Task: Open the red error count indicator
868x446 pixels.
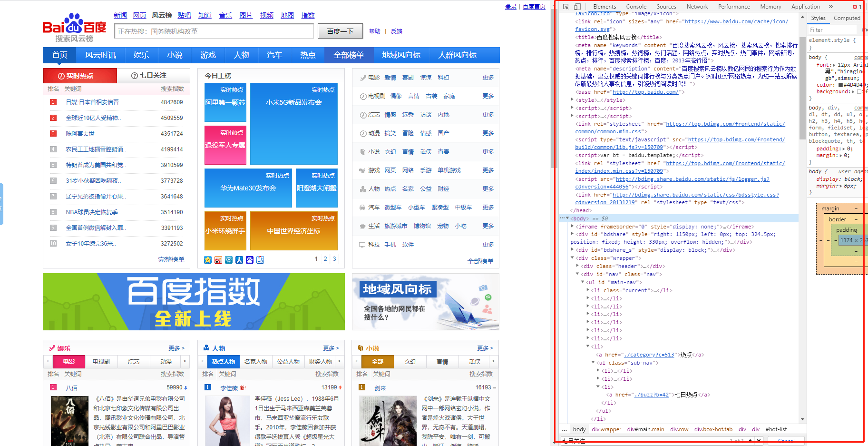Action: pos(857,7)
